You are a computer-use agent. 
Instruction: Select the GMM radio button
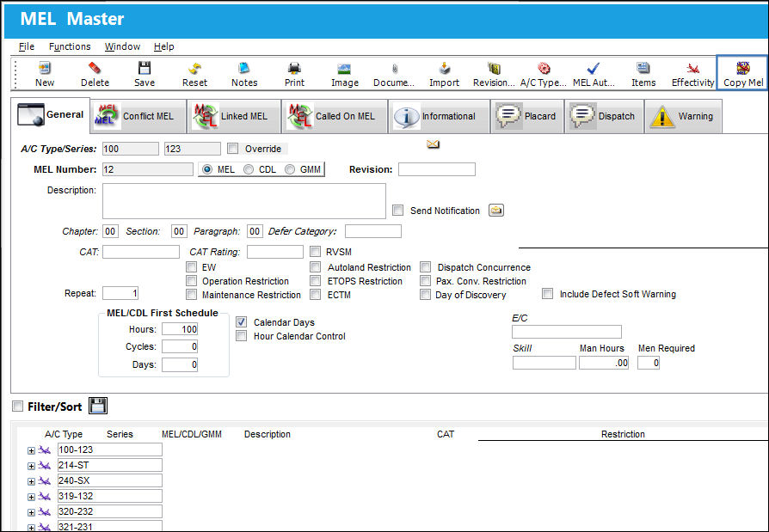click(x=290, y=169)
